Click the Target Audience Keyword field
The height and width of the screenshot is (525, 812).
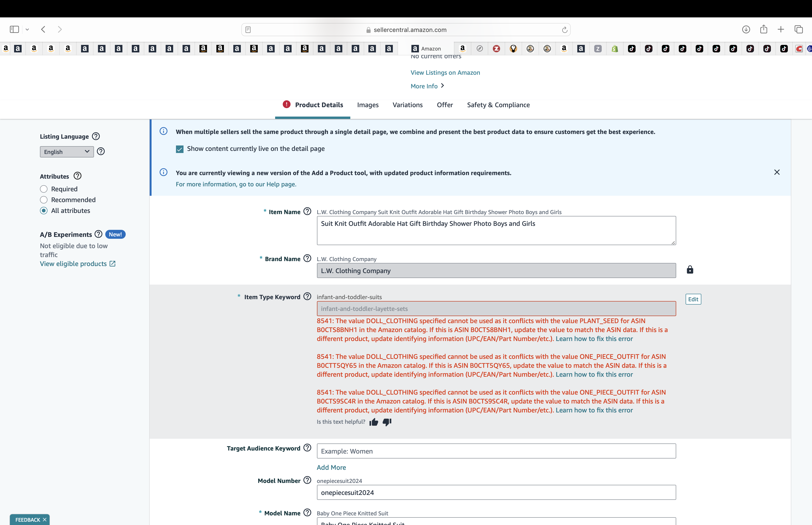coord(496,451)
